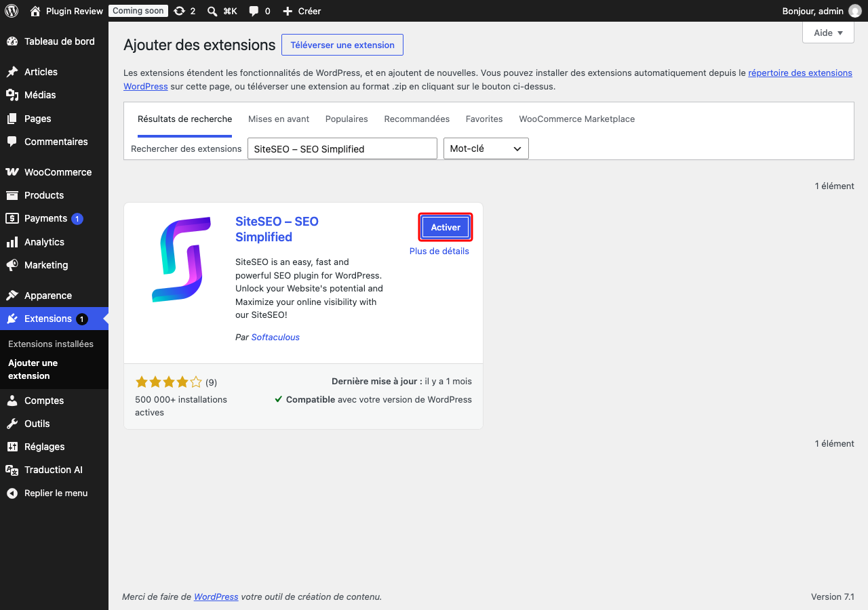Open Extensions installées submenu item
The width and height of the screenshot is (868, 610).
[51, 344]
